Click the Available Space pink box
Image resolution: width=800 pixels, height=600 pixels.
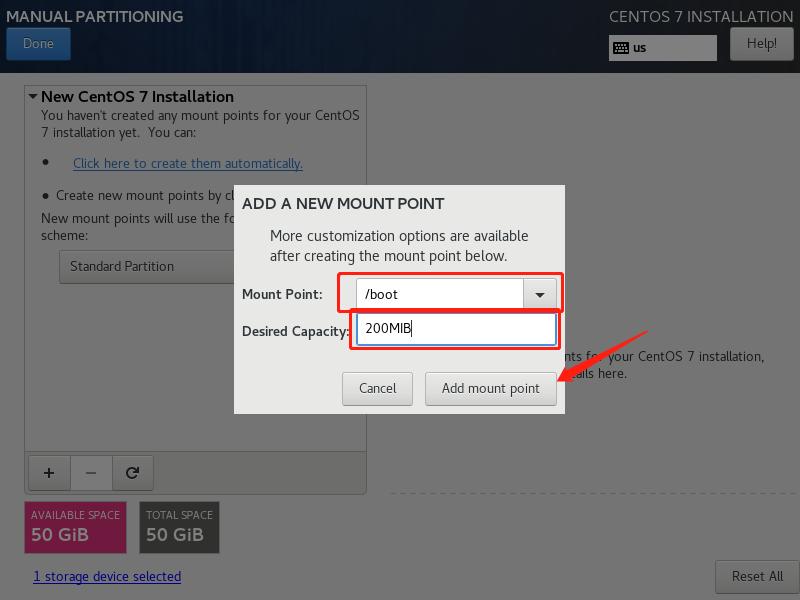click(75, 527)
